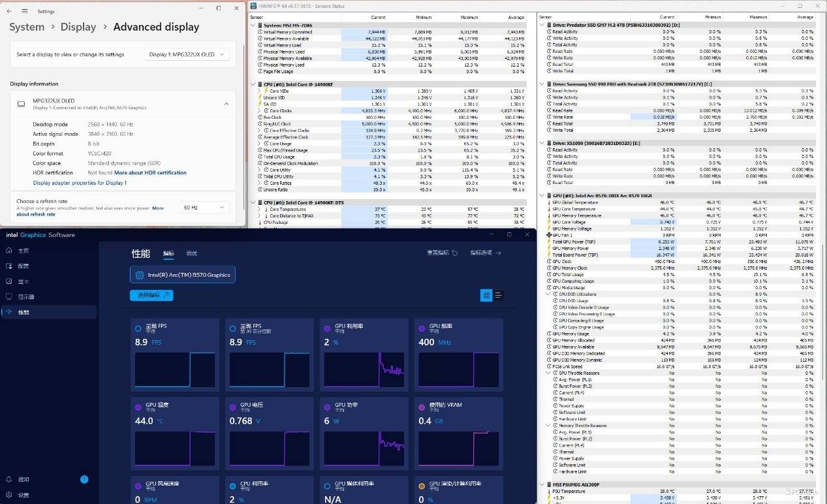Open the 显示器 display sidebar icon

tap(9, 297)
